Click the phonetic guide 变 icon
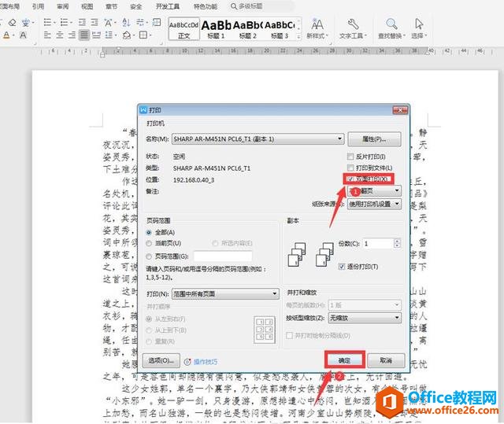The image size is (504, 424). [x=25, y=23]
